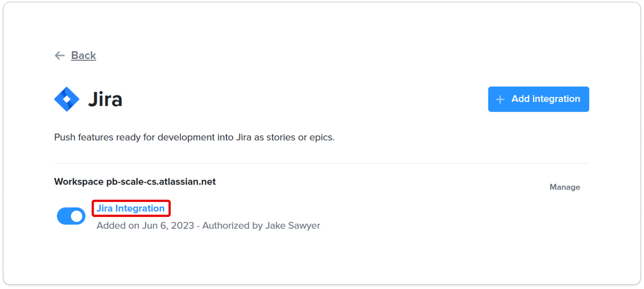Open the Jira Integration link

click(131, 208)
